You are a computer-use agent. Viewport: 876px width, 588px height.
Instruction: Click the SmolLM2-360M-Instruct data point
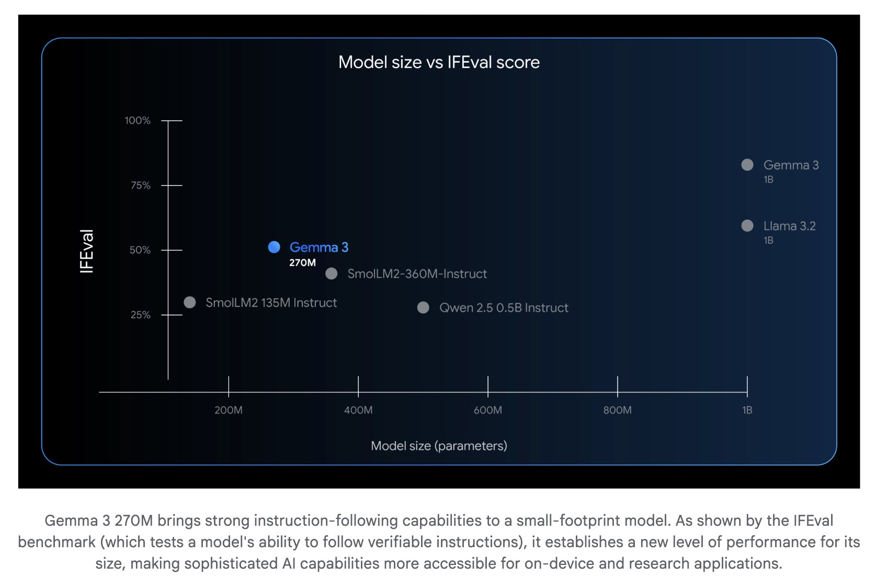332,274
